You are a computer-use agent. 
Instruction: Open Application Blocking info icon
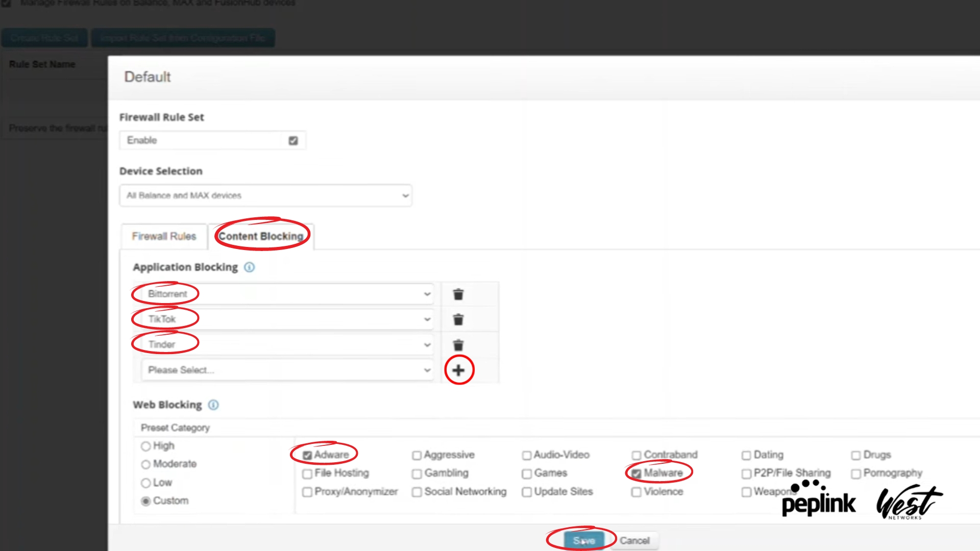249,267
